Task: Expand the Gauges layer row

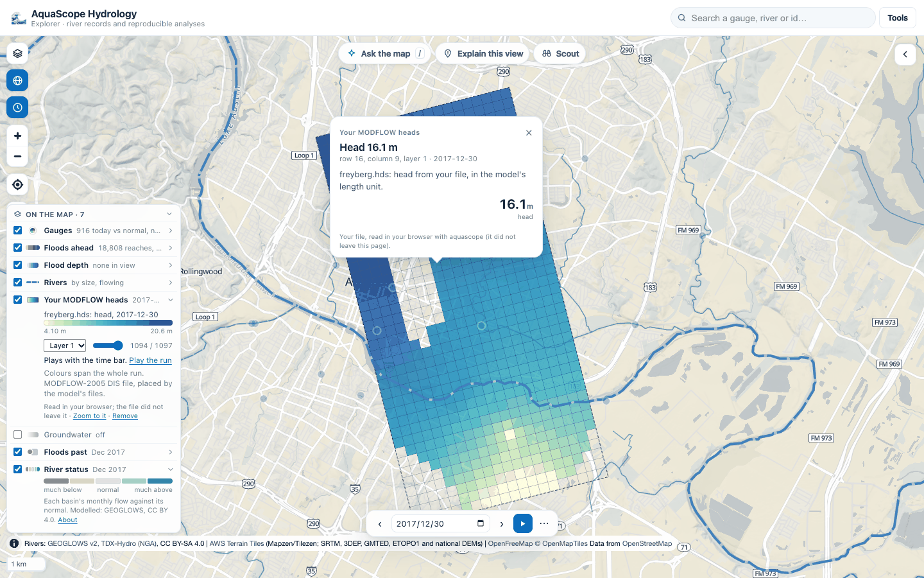Action: (x=171, y=231)
